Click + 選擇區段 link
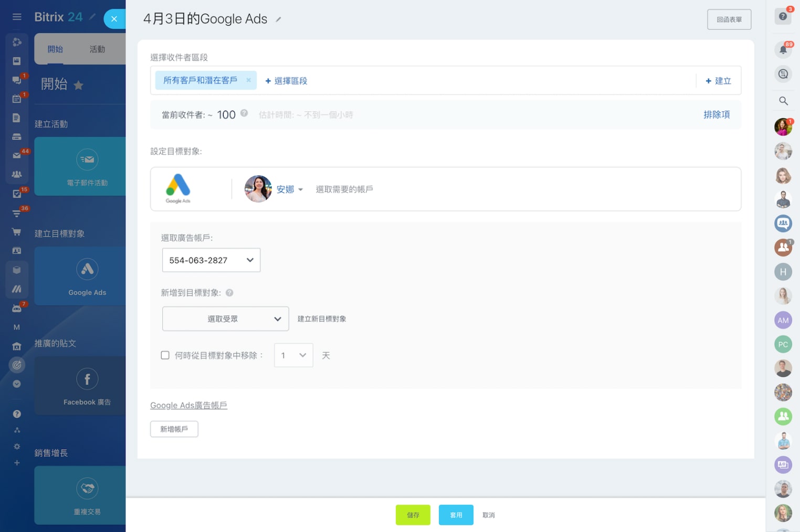Viewport: 800px width, 532px height. coord(286,81)
